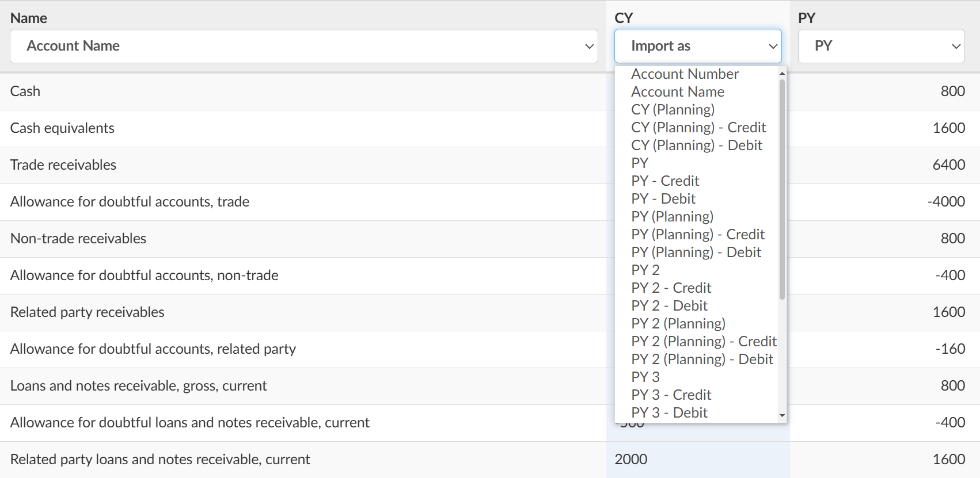Click the Cash equivalents row name
Image resolution: width=980 pixels, height=478 pixels.
[62, 128]
